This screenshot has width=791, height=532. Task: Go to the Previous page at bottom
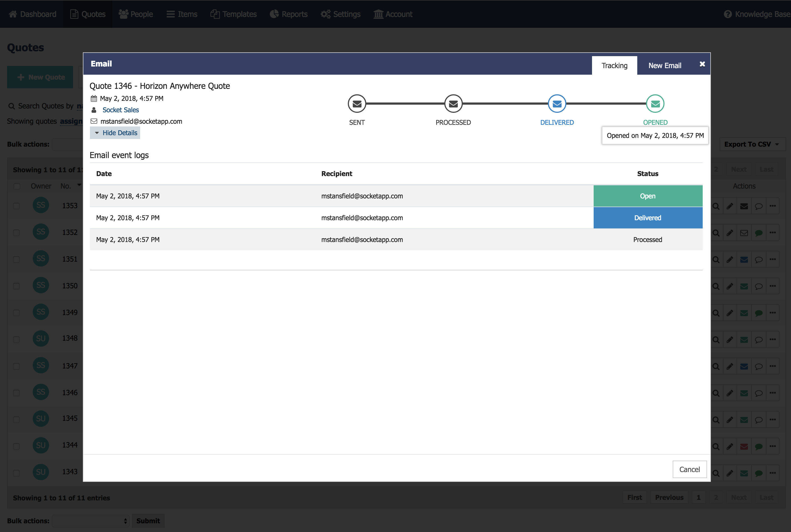[669, 497]
